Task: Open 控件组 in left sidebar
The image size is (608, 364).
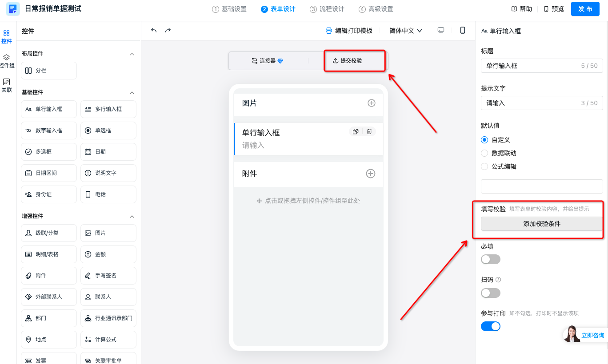Action: [x=7, y=61]
